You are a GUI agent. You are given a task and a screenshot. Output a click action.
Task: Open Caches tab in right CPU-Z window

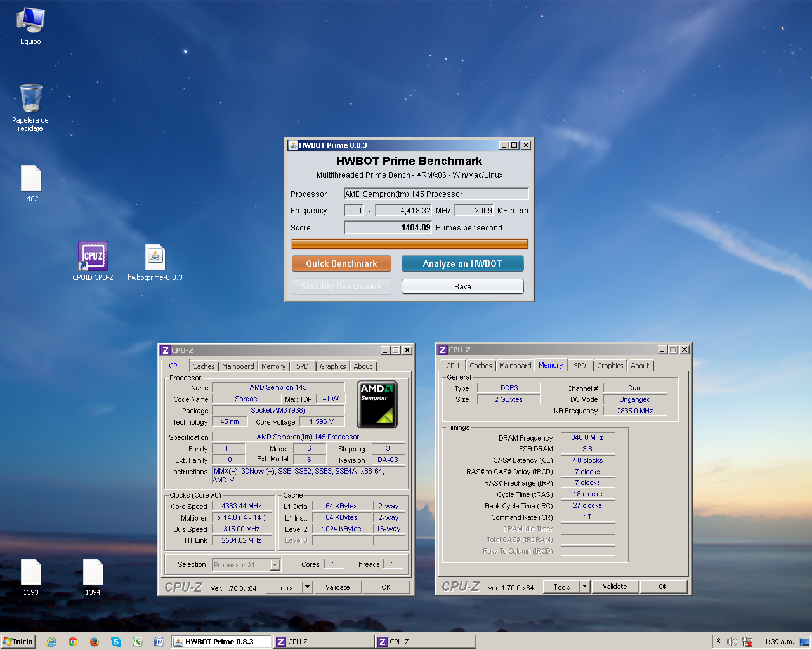(481, 366)
